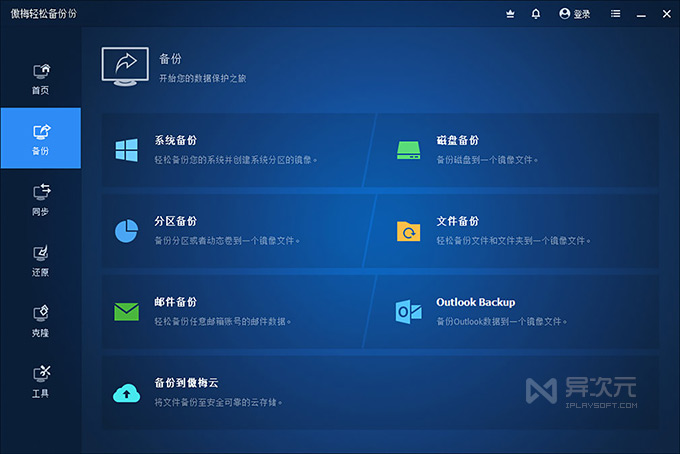Click the green envelope mail backup icon
This screenshot has width=680, height=454.
tap(127, 312)
